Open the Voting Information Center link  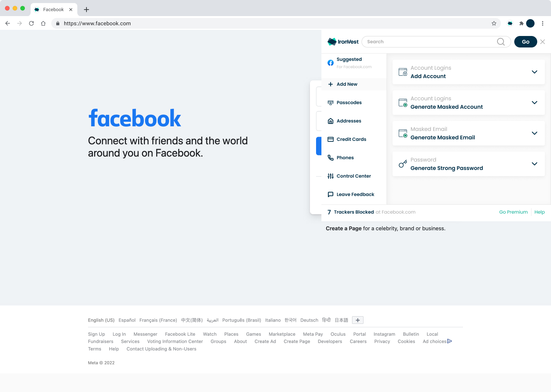pyautogui.click(x=175, y=341)
